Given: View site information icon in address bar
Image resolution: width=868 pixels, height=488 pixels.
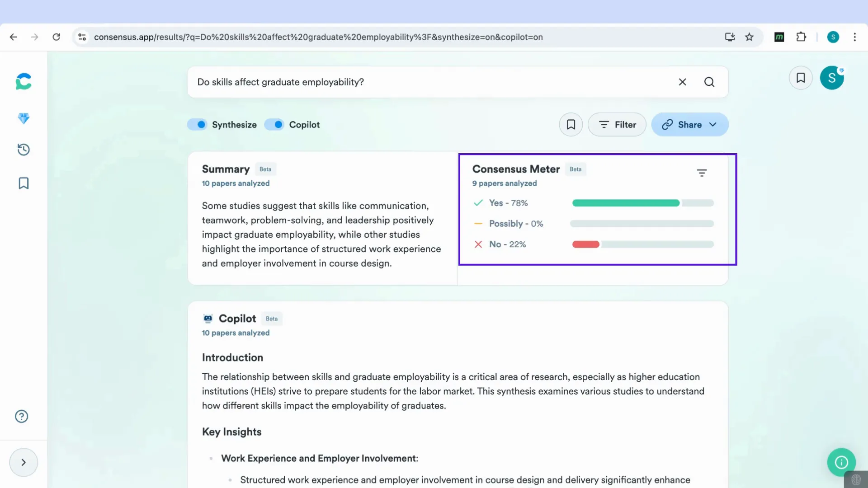Looking at the screenshot, I should point(82,37).
